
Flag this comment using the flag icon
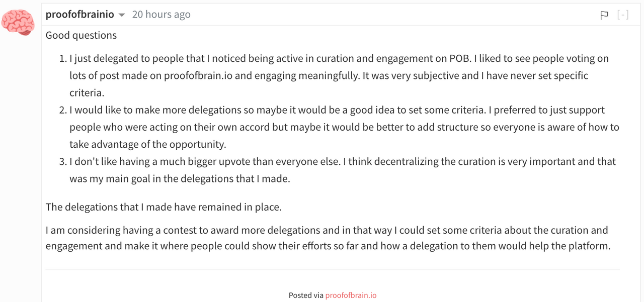(x=604, y=15)
